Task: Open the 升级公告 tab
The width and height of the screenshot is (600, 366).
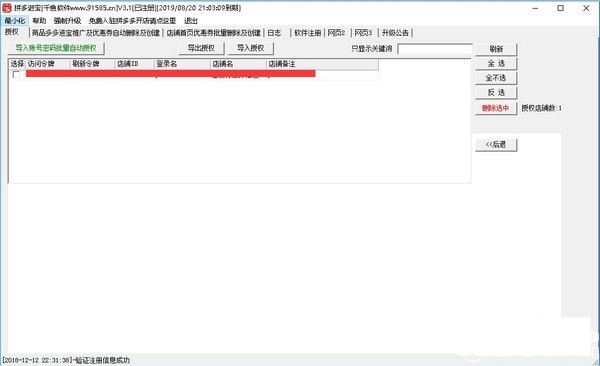Action: [x=396, y=33]
